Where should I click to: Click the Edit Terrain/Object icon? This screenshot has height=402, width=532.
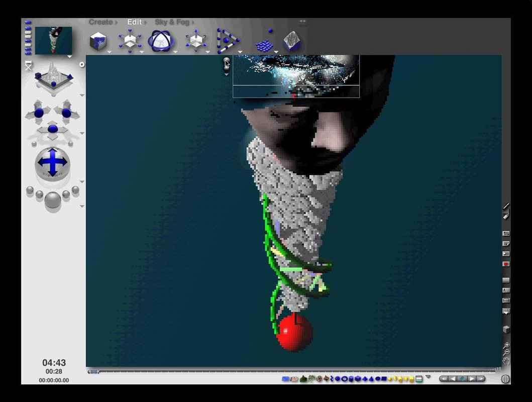point(292,41)
